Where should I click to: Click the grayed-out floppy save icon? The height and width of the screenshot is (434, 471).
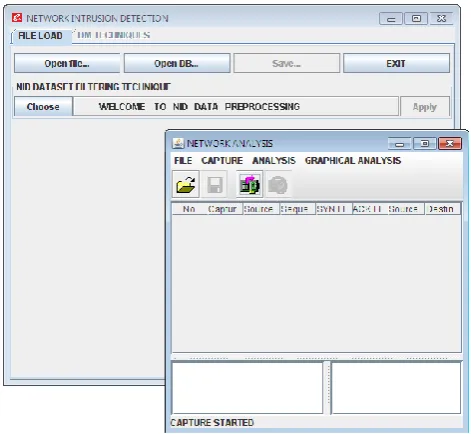pos(214,184)
